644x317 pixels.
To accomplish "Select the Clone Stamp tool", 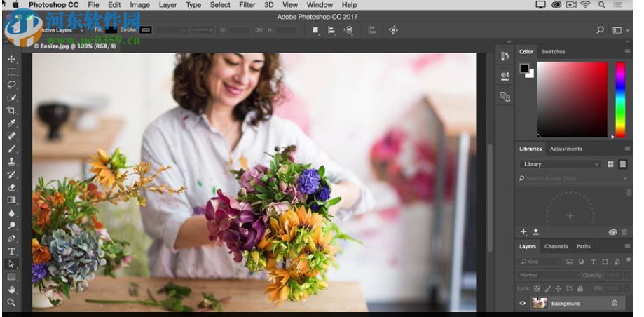I will 11,161.
